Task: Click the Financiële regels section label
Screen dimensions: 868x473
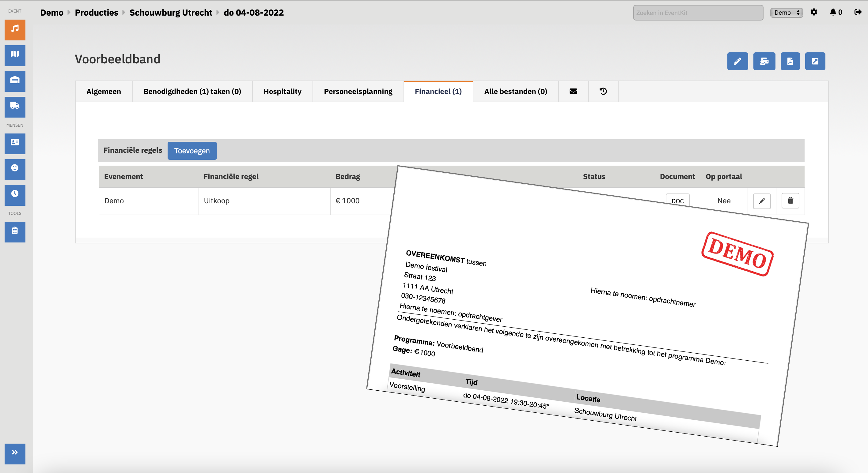Action: 132,150
